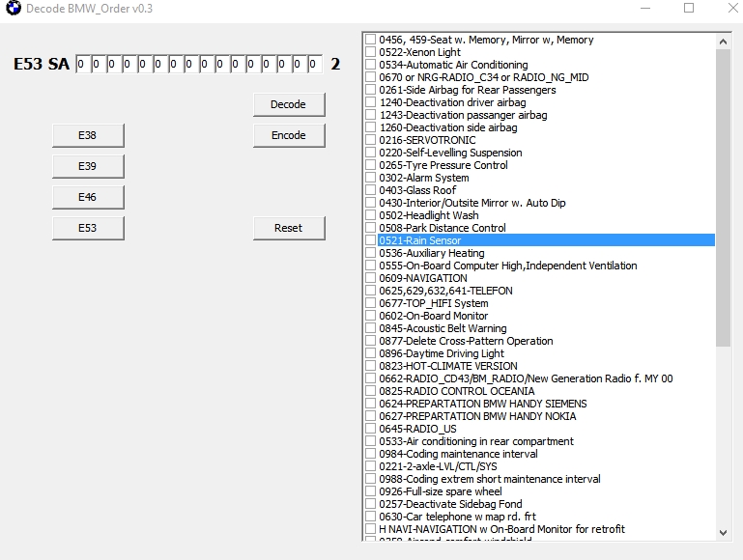Tick 0534-Automatic Air Conditioning

tap(371, 65)
